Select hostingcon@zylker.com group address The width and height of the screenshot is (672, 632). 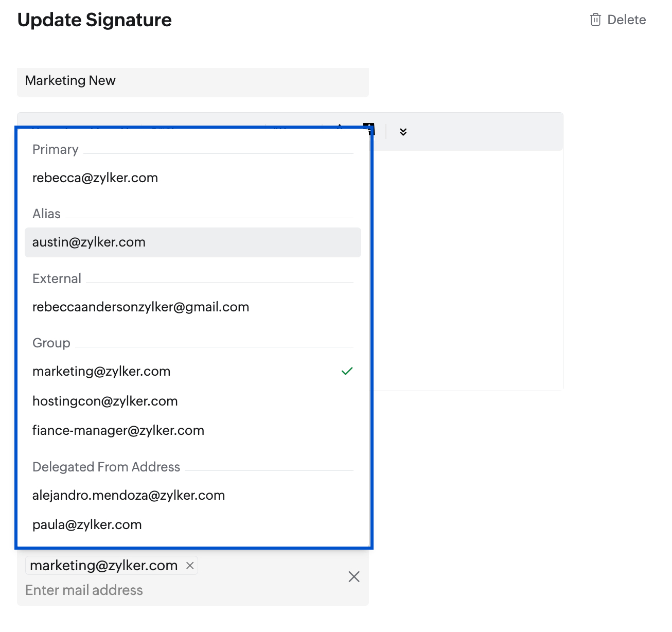click(x=193, y=401)
